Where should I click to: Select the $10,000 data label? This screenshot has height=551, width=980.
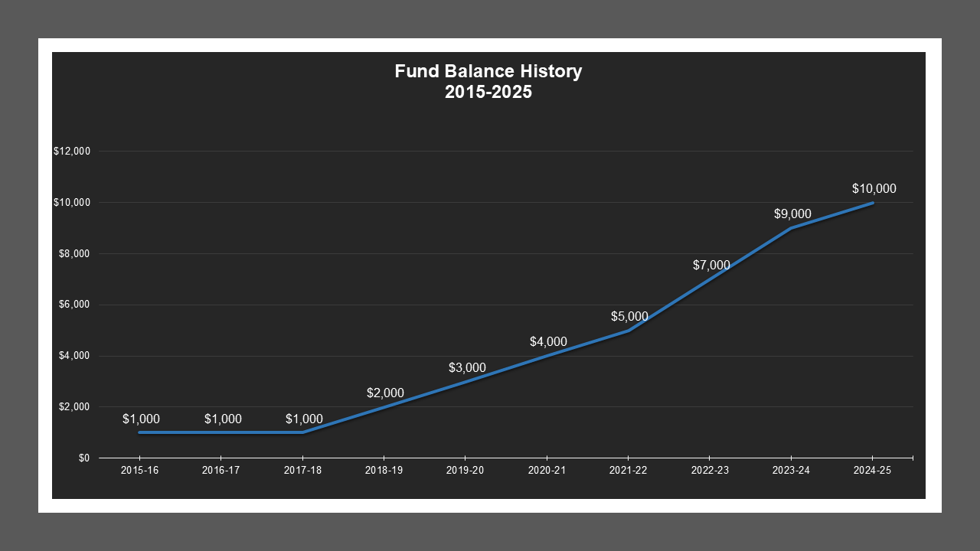874,188
